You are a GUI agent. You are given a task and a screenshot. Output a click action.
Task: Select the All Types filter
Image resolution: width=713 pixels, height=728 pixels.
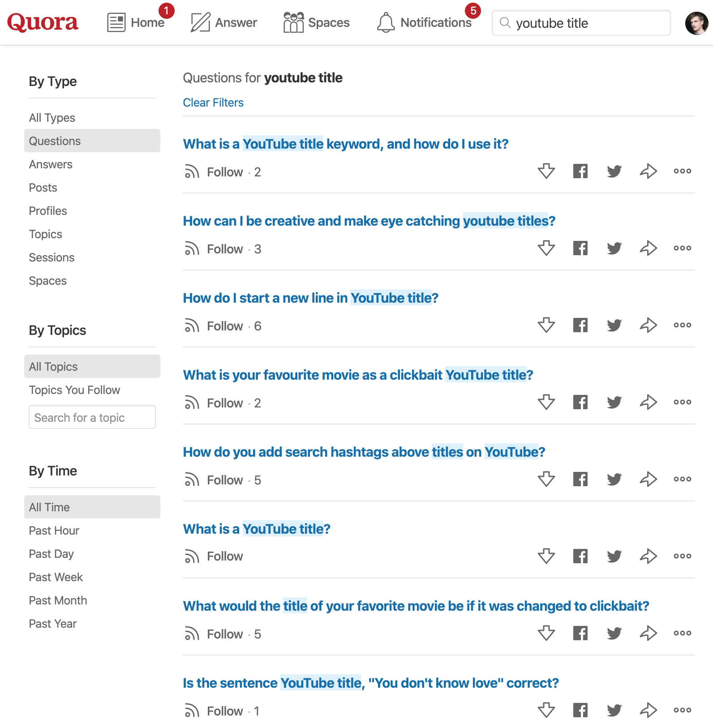(52, 118)
